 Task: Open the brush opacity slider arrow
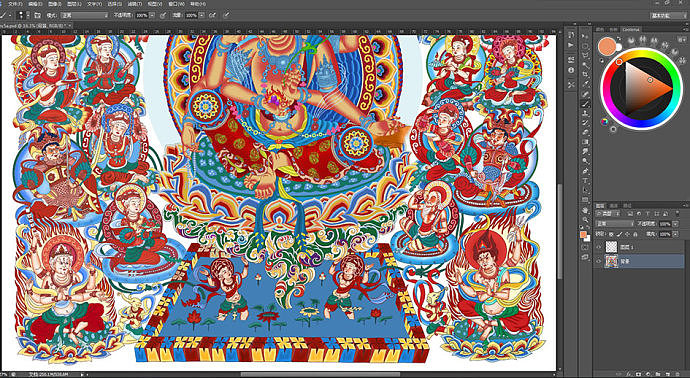(152, 15)
